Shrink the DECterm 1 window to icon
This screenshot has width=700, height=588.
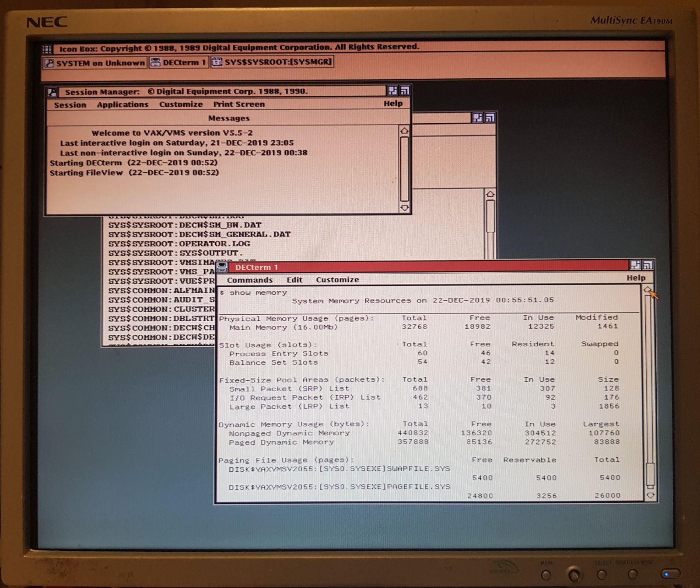coord(635,264)
